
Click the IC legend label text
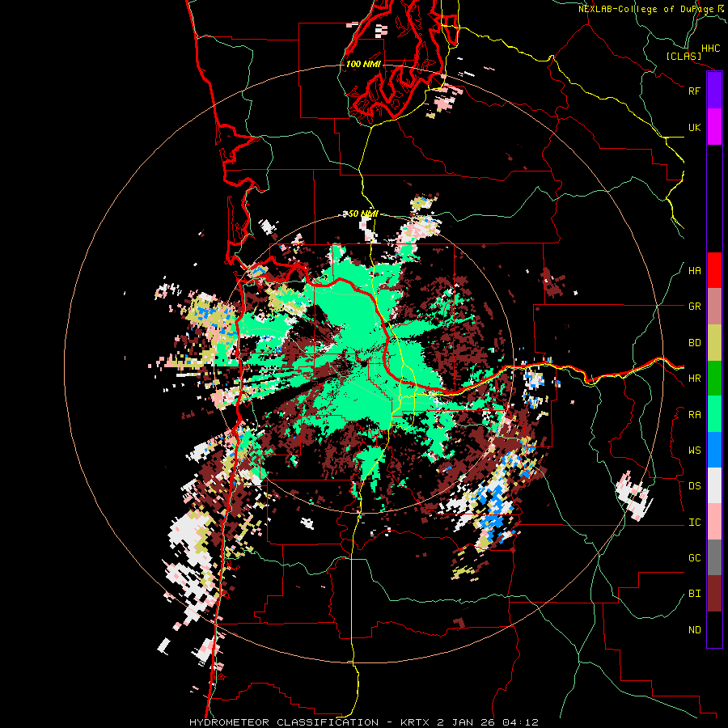pos(694,523)
